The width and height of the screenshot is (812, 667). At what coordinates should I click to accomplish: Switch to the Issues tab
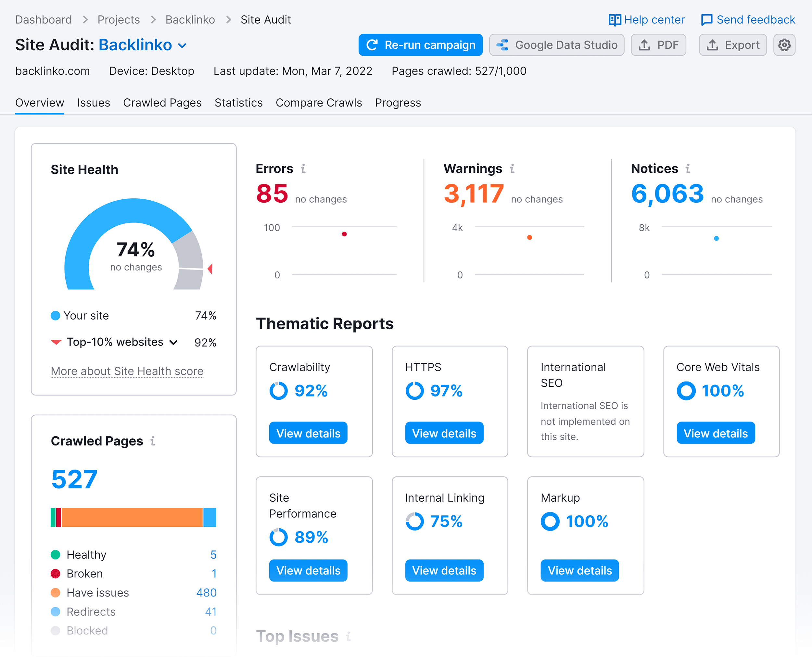94,103
